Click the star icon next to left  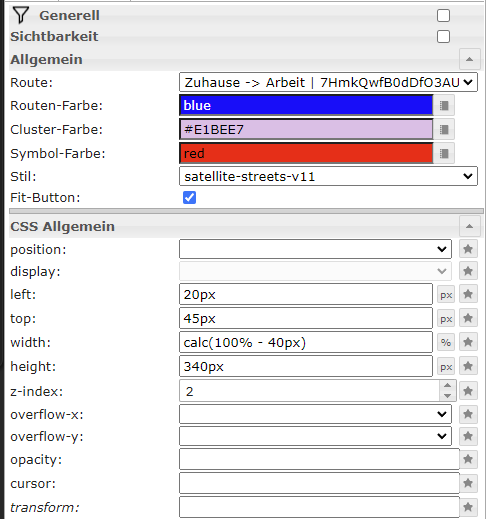(x=468, y=294)
